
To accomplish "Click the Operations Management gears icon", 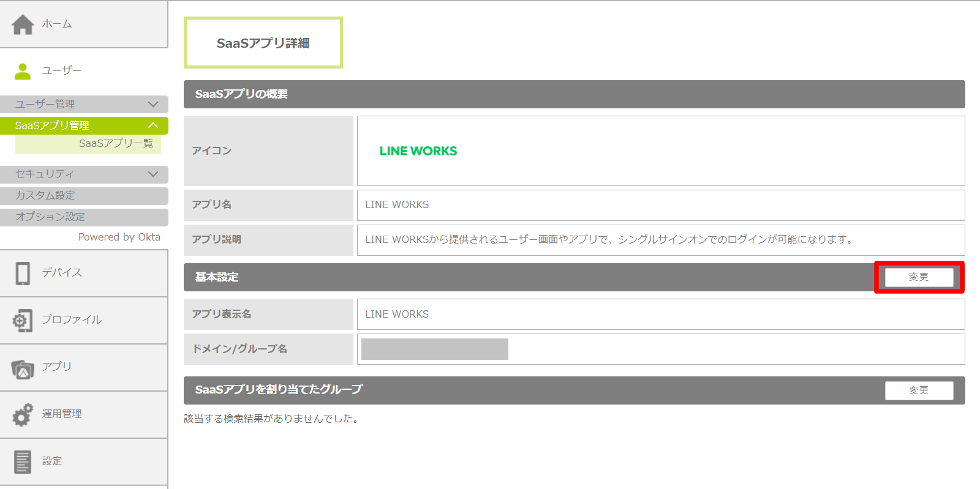I will 23,415.
